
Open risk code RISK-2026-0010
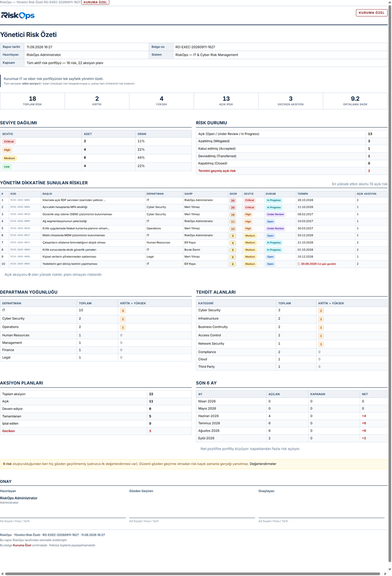click(20, 214)
